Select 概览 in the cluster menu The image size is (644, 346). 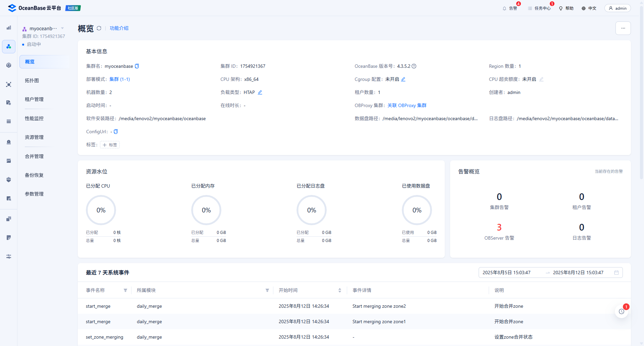tap(45, 62)
